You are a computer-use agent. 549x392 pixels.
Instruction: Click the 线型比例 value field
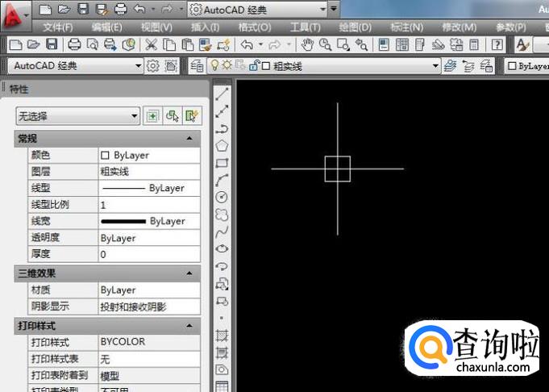pos(148,205)
